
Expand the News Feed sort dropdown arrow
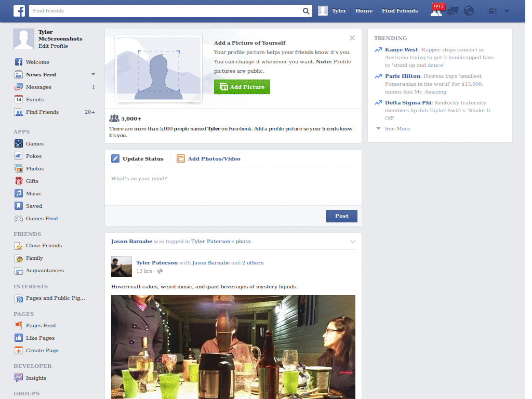click(93, 74)
